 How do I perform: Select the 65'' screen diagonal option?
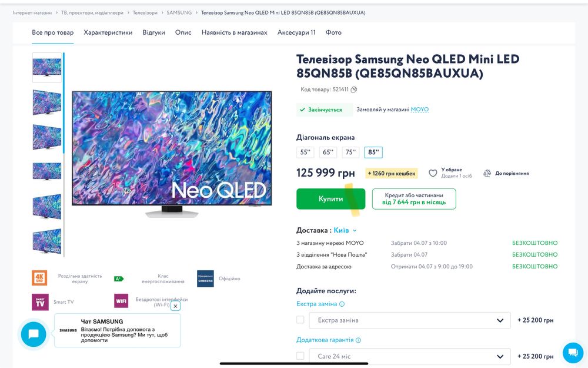click(328, 152)
